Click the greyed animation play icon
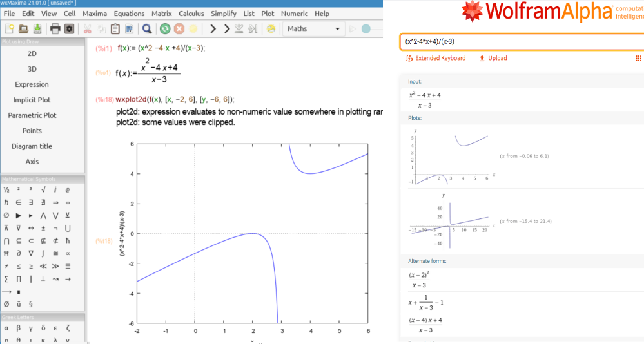This screenshot has height=344, width=644. (352, 29)
